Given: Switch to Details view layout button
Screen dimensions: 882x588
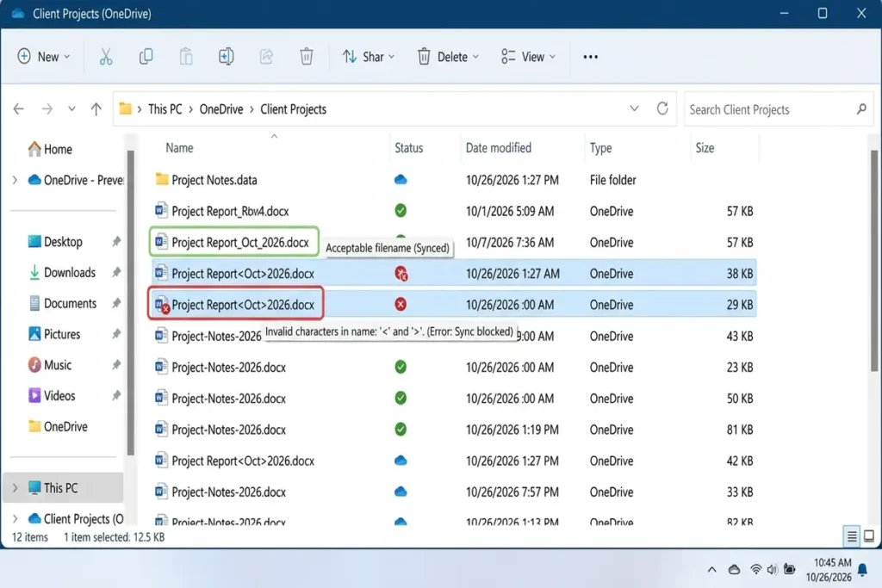Looking at the screenshot, I should click(x=852, y=536).
